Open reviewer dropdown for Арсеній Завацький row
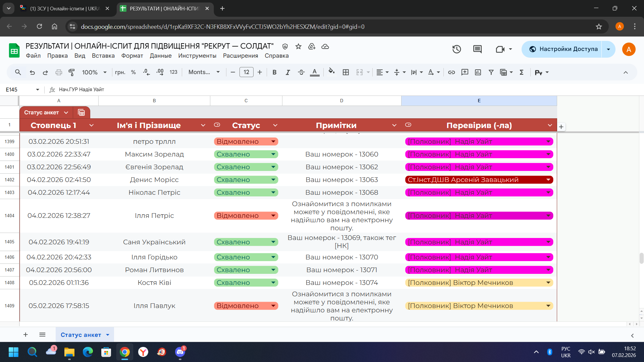The height and width of the screenshot is (362, 644). coord(548,180)
